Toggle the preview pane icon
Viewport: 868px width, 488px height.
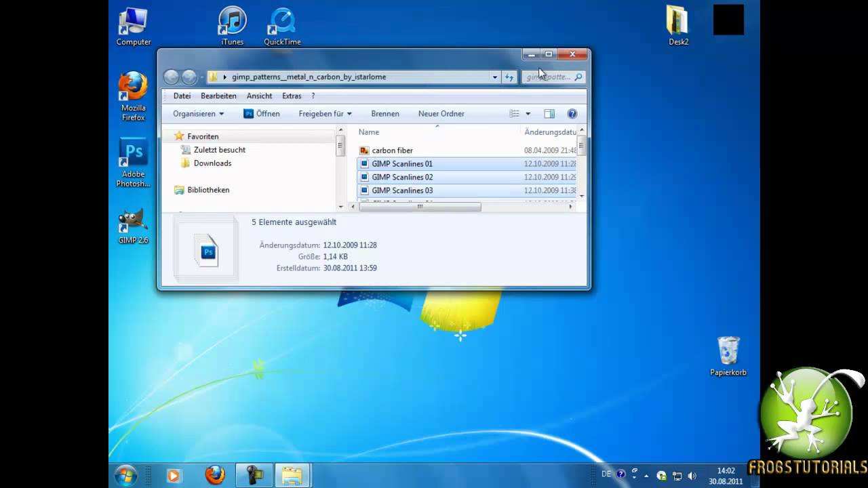(x=549, y=114)
